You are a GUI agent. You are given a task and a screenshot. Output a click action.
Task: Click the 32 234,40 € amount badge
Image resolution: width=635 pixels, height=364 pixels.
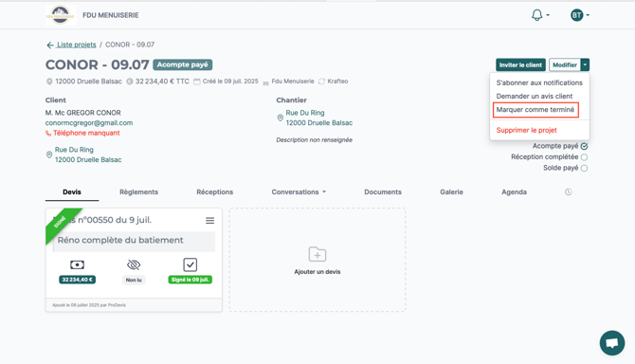click(x=78, y=280)
